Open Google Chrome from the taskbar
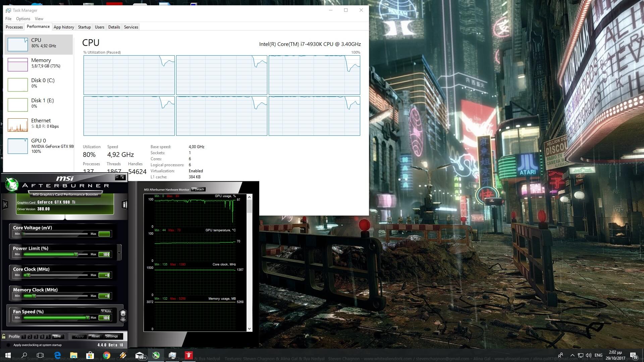The height and width of the screenshot is (362, 644). pos(107,355)
